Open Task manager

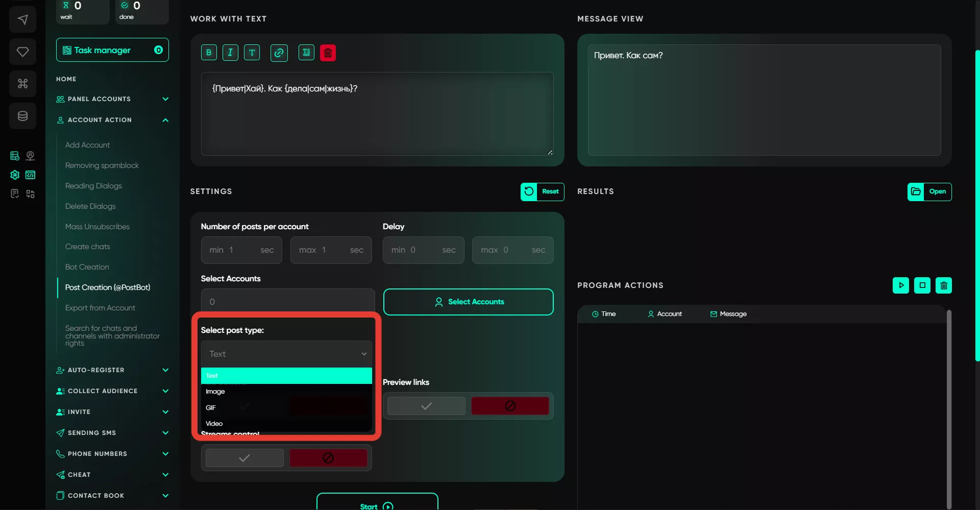point(112,50)
